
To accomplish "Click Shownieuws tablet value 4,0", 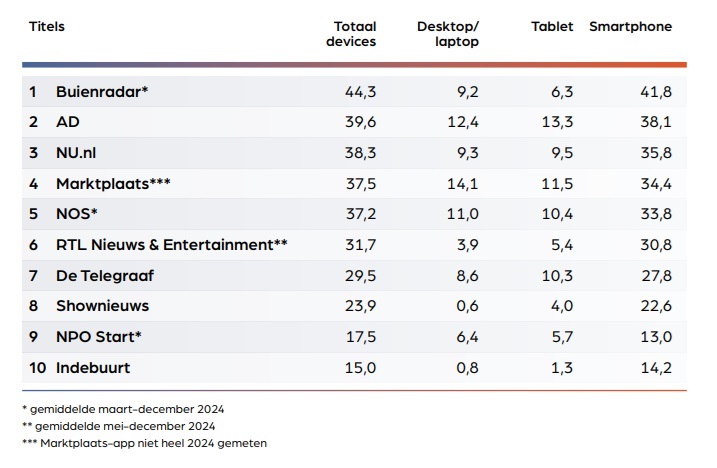I will (x=562, y=306).
